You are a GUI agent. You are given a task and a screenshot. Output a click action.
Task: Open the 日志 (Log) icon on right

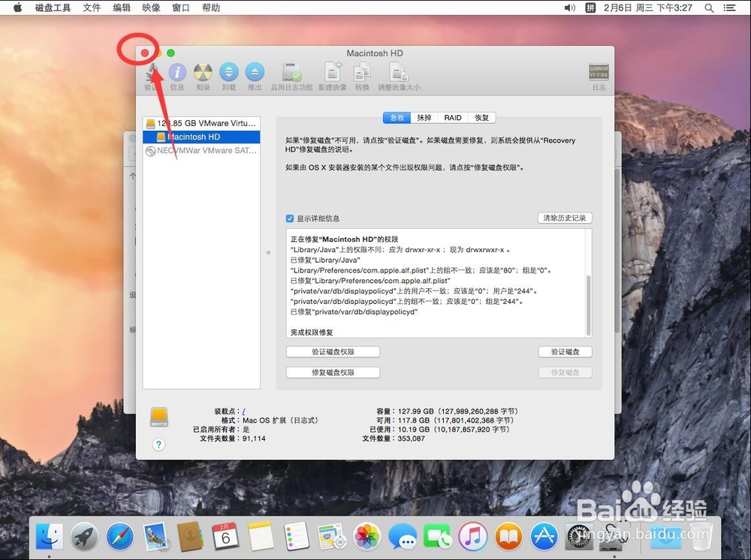tap(599, 71)
